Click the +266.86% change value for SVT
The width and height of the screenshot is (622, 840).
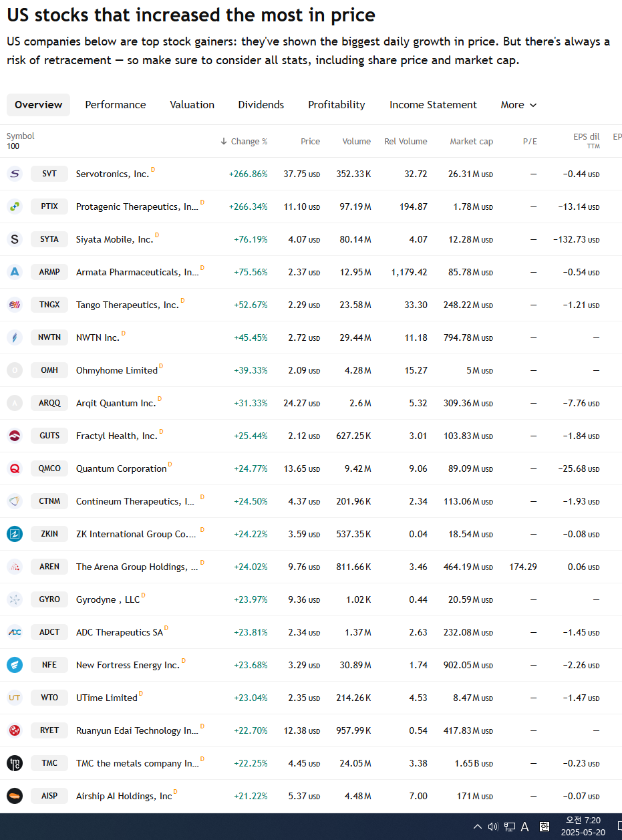[x=248, y=174]
